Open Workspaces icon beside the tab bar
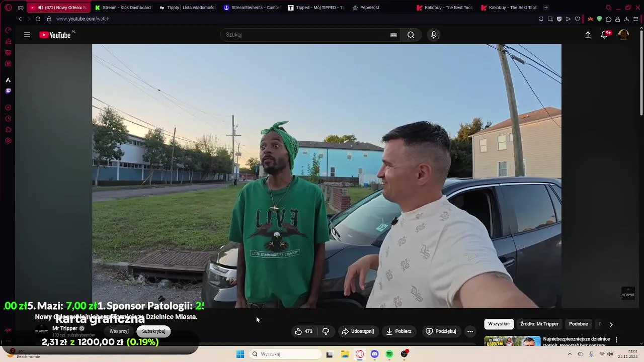This screenshot has height=362, width=644. click(21, 8)
